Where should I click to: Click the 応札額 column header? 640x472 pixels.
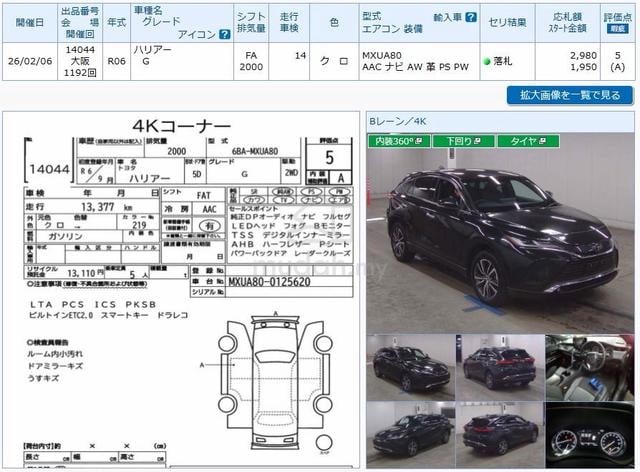567,17
